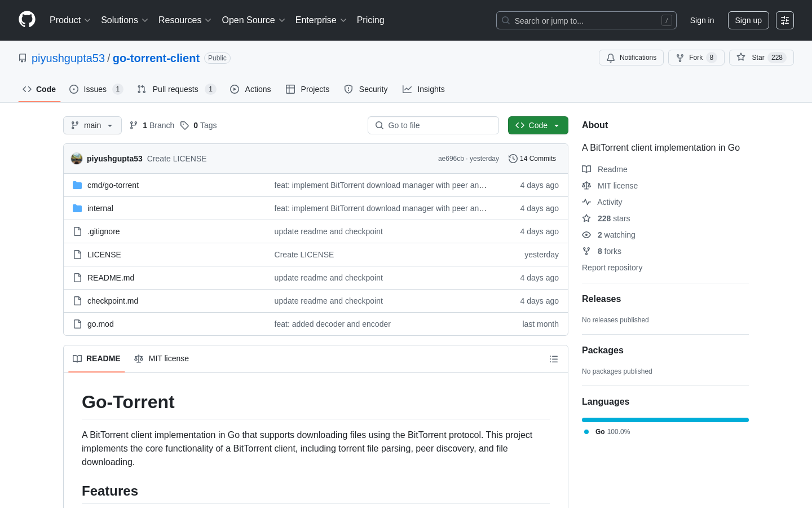
Task: Click the Go language bar in Languages
Action: pyautogui.click(x=665, y=420)
